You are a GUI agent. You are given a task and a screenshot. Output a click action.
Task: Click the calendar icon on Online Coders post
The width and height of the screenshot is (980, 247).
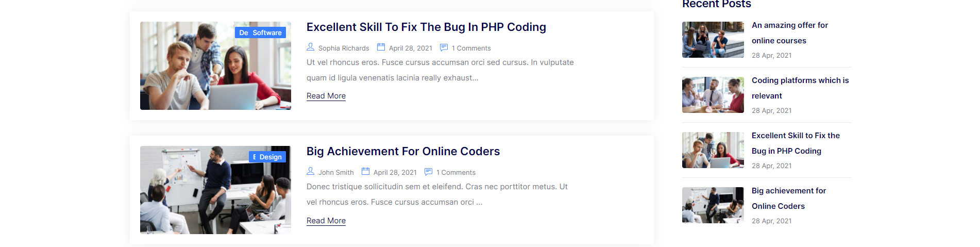365,171
